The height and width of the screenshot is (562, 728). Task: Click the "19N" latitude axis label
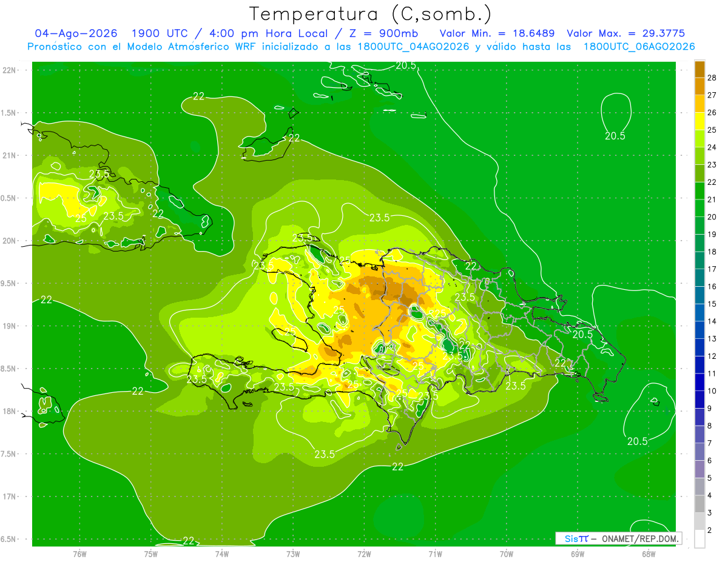point(10,326)
